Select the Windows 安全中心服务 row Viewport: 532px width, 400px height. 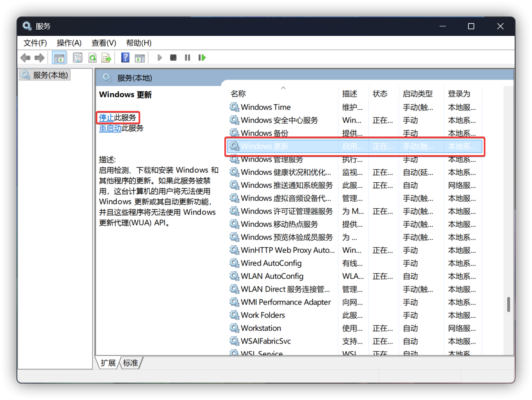[355, 120]
